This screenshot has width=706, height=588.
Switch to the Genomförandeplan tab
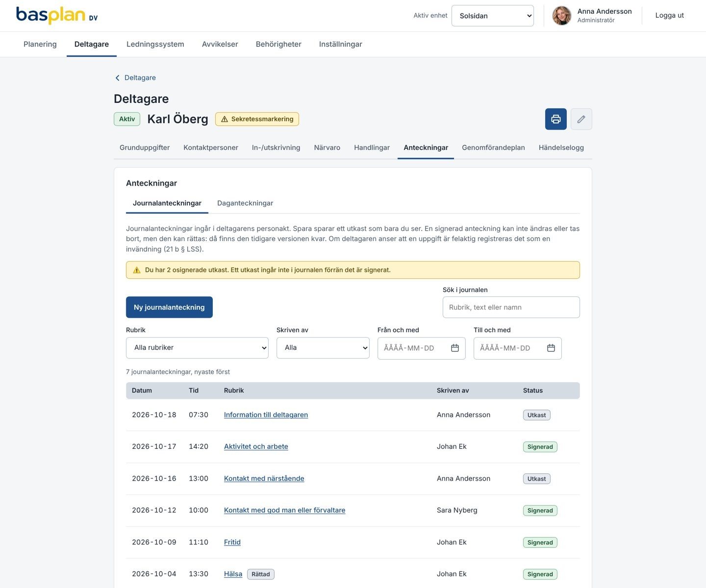tap(493, 147)
